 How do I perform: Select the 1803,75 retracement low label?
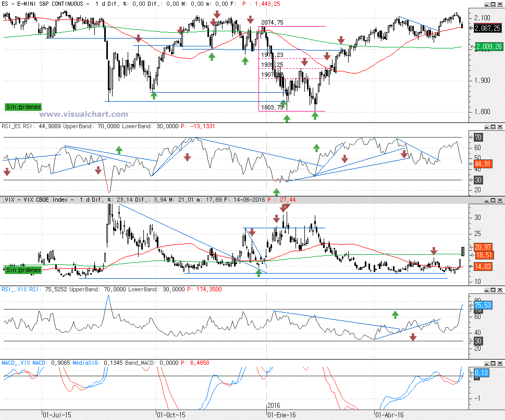272,107
